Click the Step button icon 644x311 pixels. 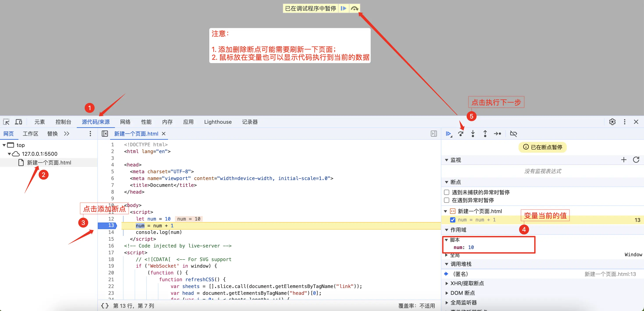[x=497, y=134]
